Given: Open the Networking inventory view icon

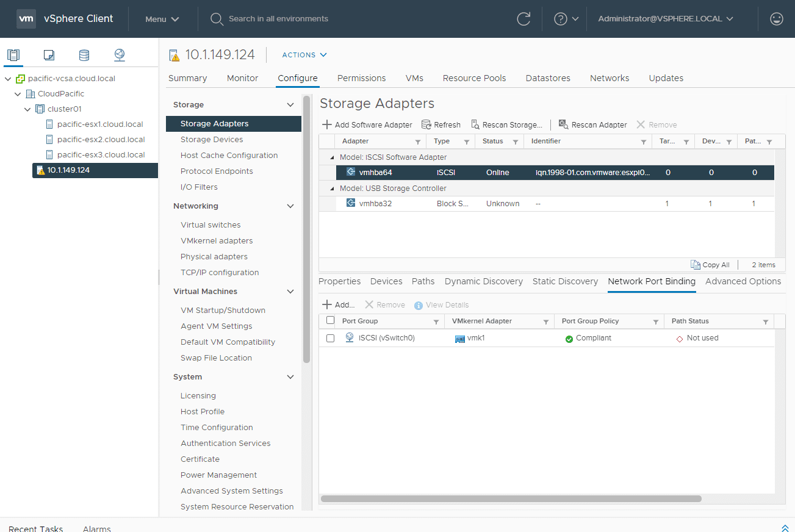Looking at the screenshot, I should click(120, 55).
